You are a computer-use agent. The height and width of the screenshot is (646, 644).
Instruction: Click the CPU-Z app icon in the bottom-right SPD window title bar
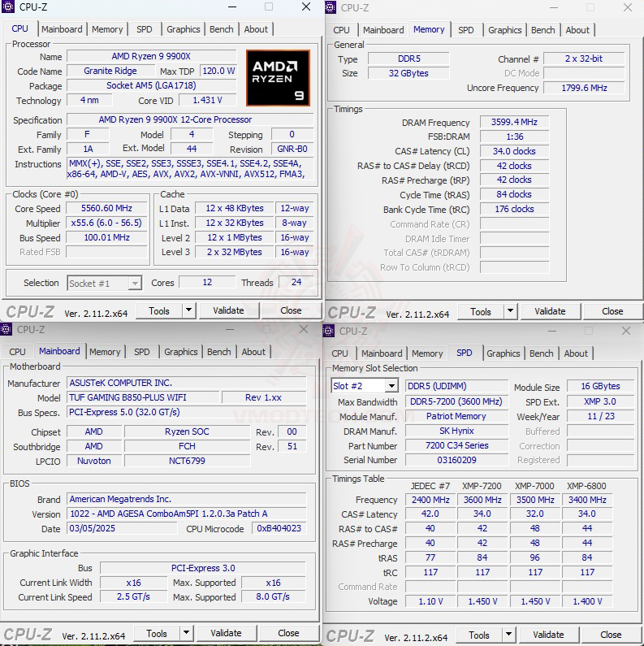pos(329,331)
